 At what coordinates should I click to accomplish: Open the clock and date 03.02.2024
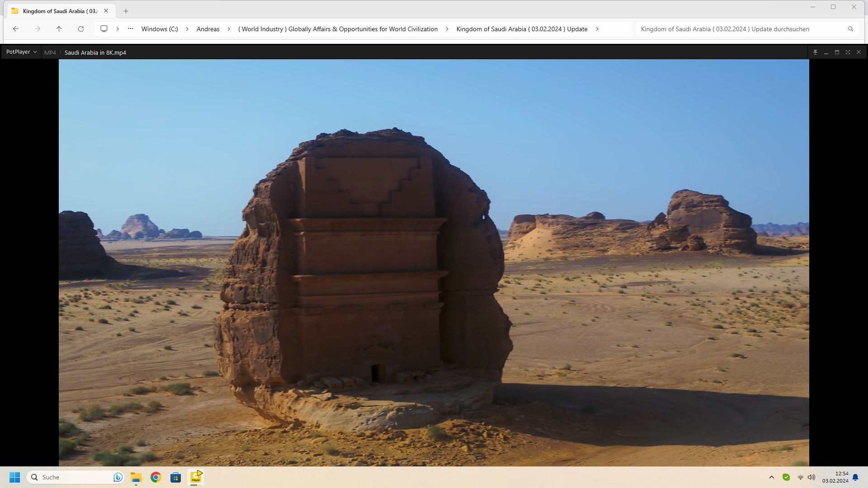[x=835, y=477]
